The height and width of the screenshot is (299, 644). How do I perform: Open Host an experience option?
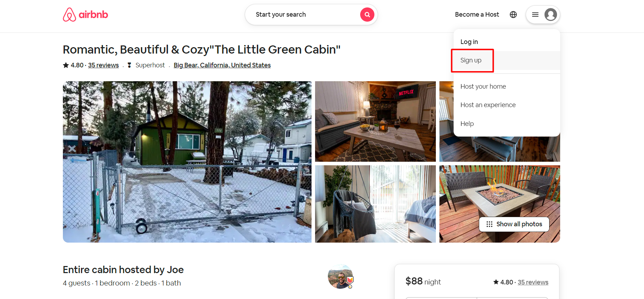488,105
